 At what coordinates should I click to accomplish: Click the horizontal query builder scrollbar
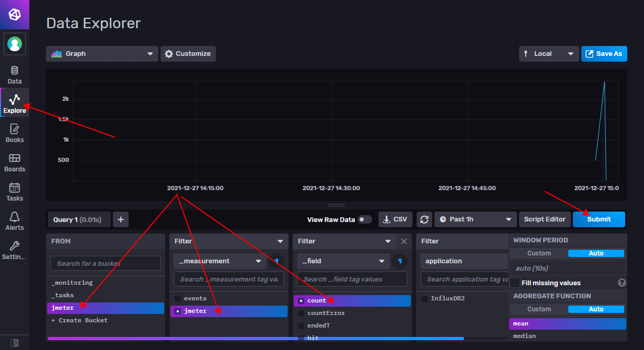tap(256, 339)
